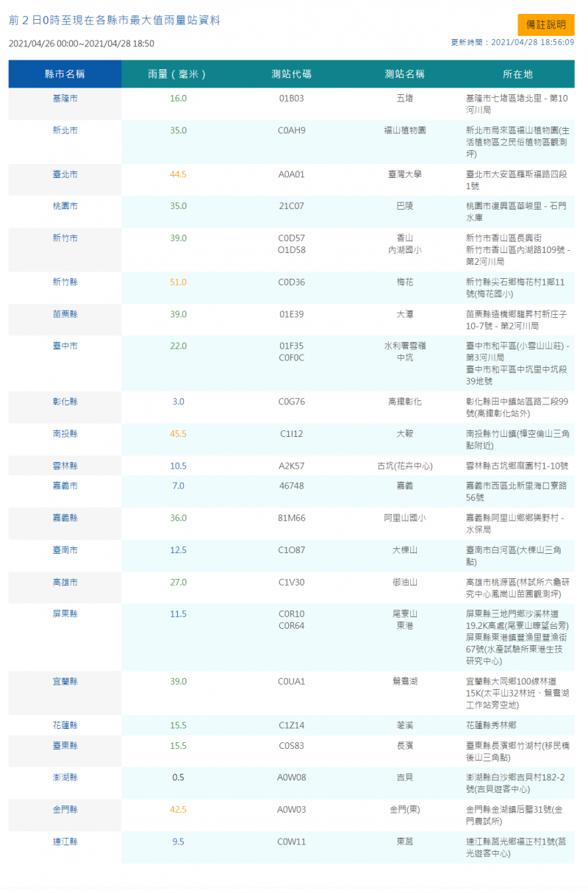This screenshot has height=893, width=588.
Task: Select the 南投縣 row name
Action: 65,434
